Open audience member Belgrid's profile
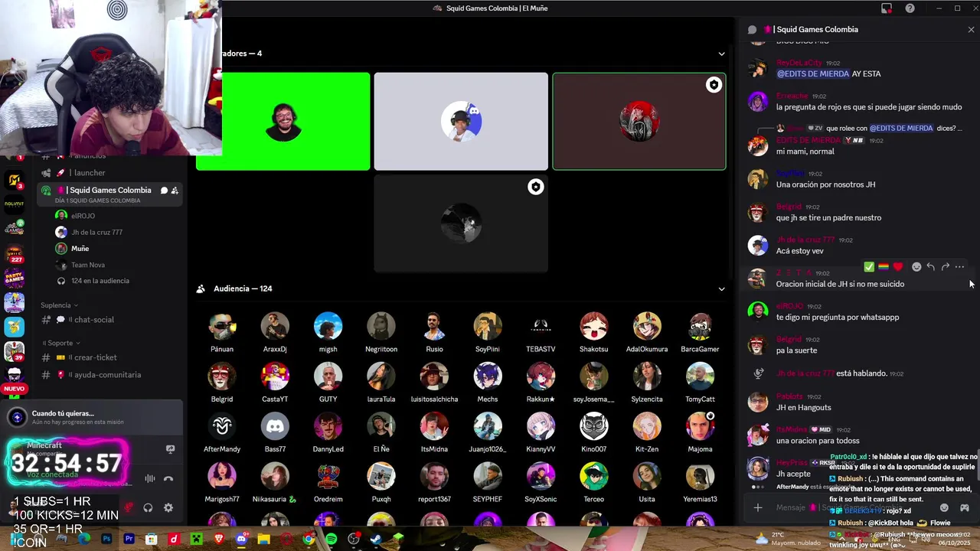This screenshot has width=980, height=551. (222, 383)
